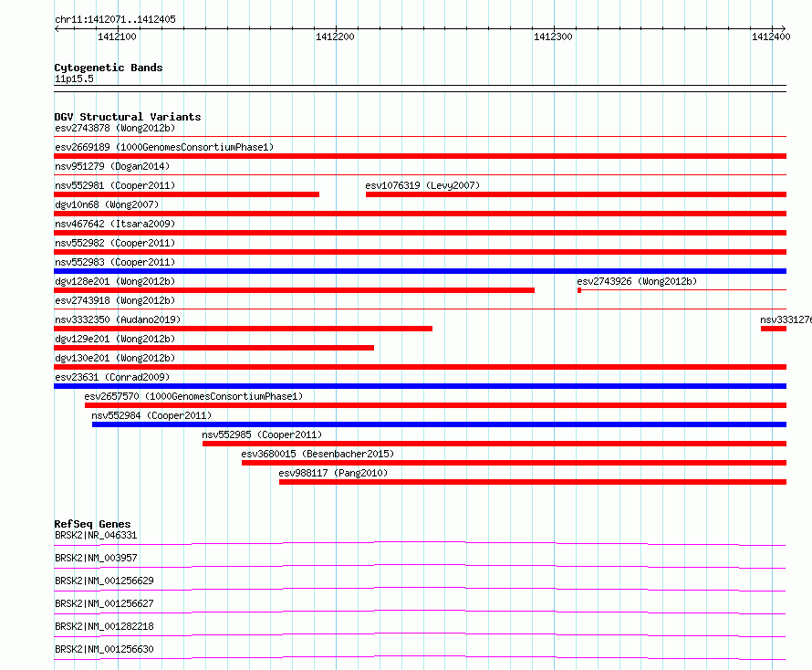
Task: Open nsv467642 (Itsara2009) variant entry
Action: (115, 224)
